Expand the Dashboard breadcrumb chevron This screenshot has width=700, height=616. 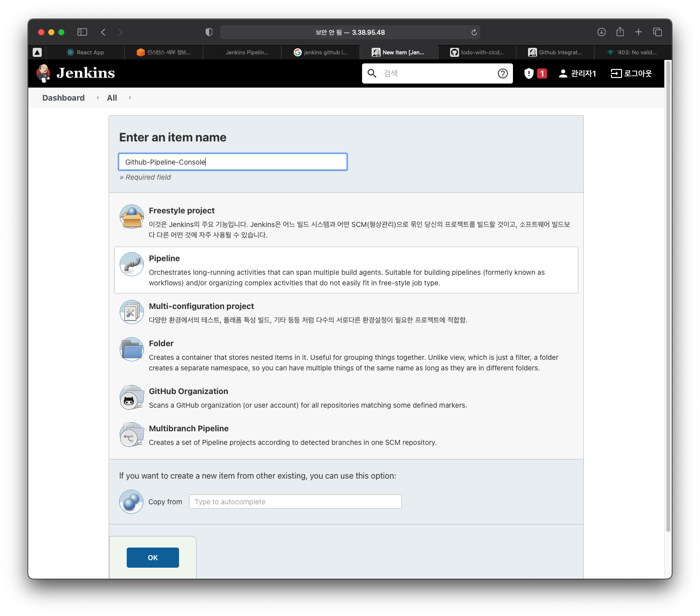(98, 98)
